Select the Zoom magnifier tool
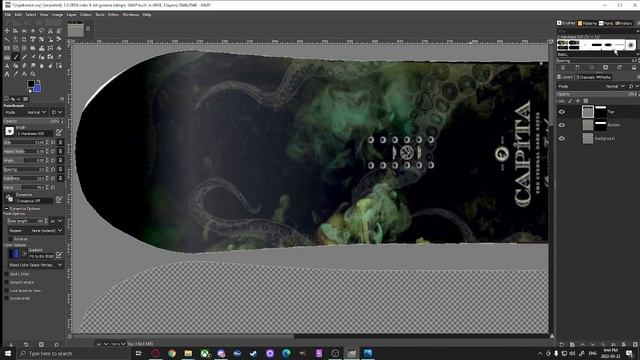This screenshot has width=640, height=360. click(33, 74)
